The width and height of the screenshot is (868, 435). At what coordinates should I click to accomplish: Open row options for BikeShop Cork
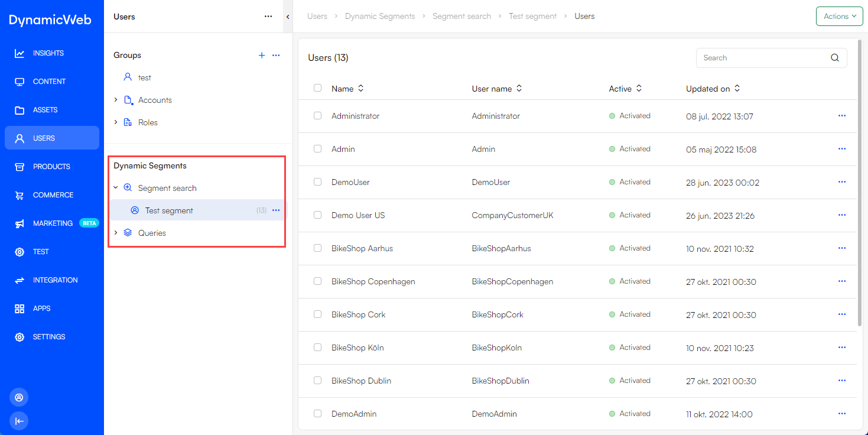point(842,314)
